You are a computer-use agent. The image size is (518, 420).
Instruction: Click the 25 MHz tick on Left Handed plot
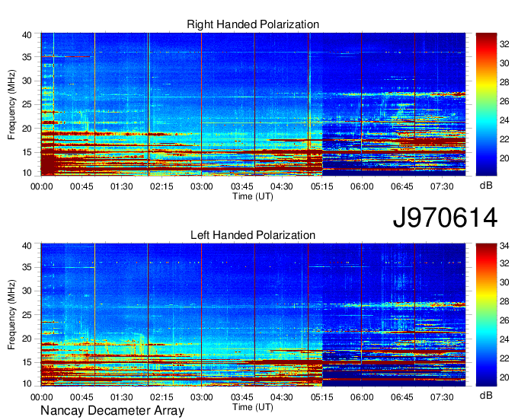point(27,315)
